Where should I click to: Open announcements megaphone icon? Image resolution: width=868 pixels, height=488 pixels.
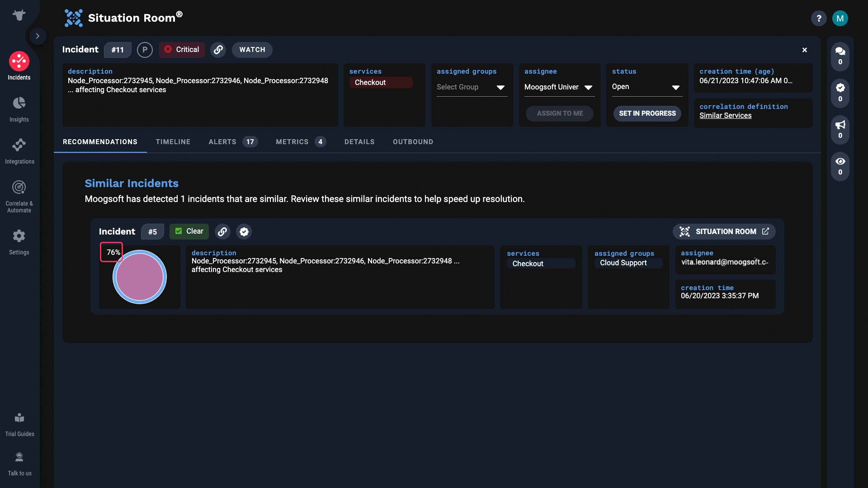pos(840,129)
